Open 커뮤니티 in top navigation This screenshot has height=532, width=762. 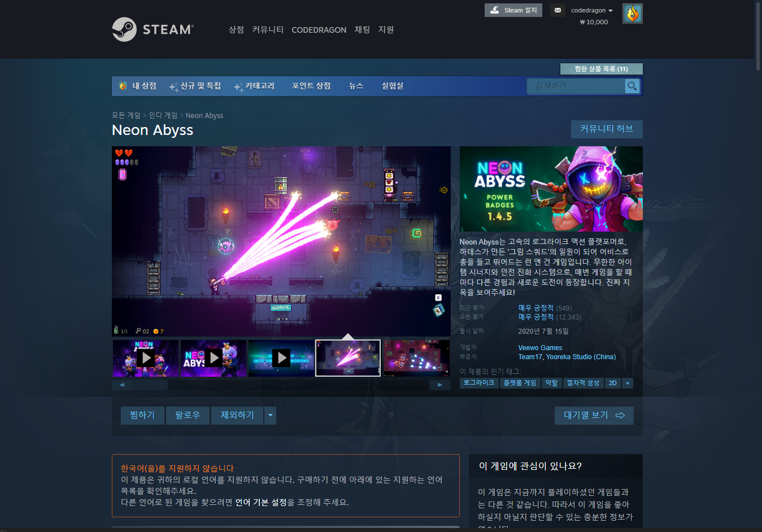click(268, 29)
